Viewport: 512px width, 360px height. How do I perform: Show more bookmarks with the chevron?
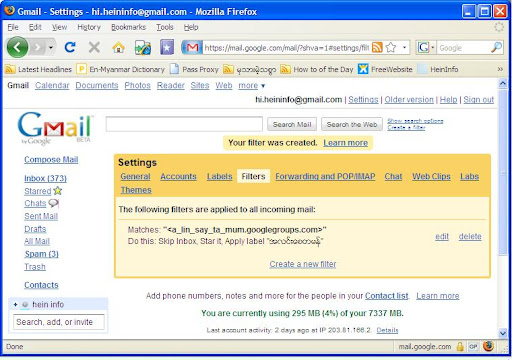click(500, 69)
